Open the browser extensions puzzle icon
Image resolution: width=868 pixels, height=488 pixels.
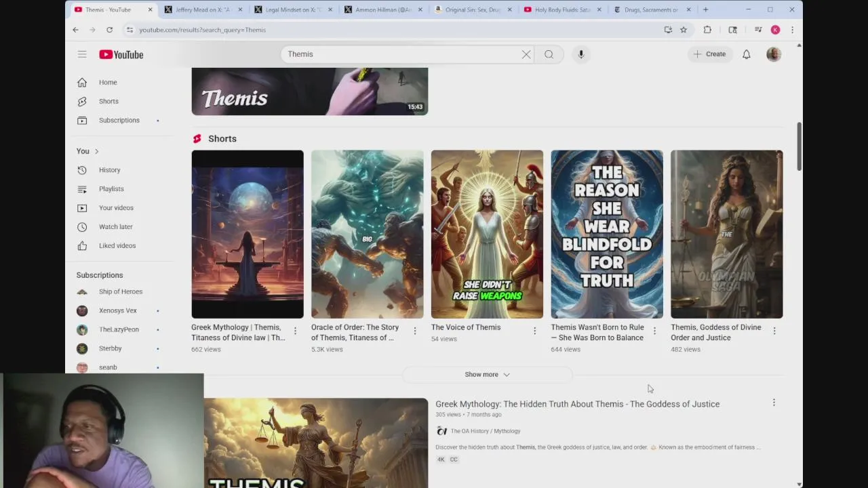click(707, 30)
